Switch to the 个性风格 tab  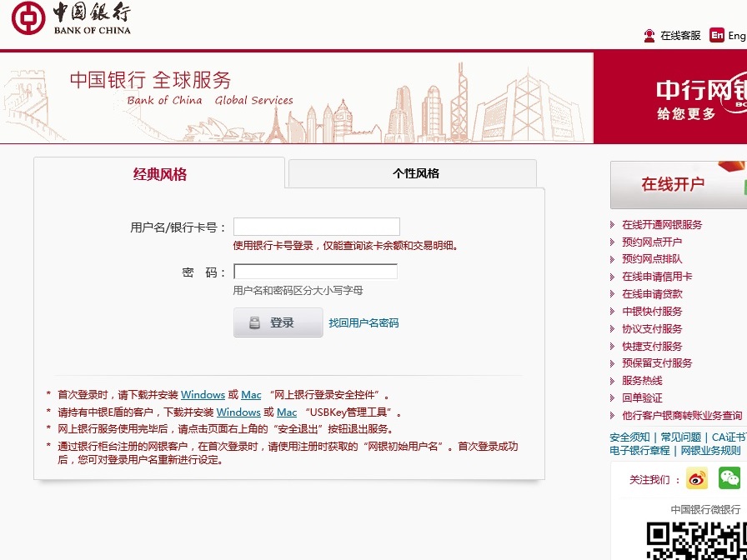coord(413,174)
